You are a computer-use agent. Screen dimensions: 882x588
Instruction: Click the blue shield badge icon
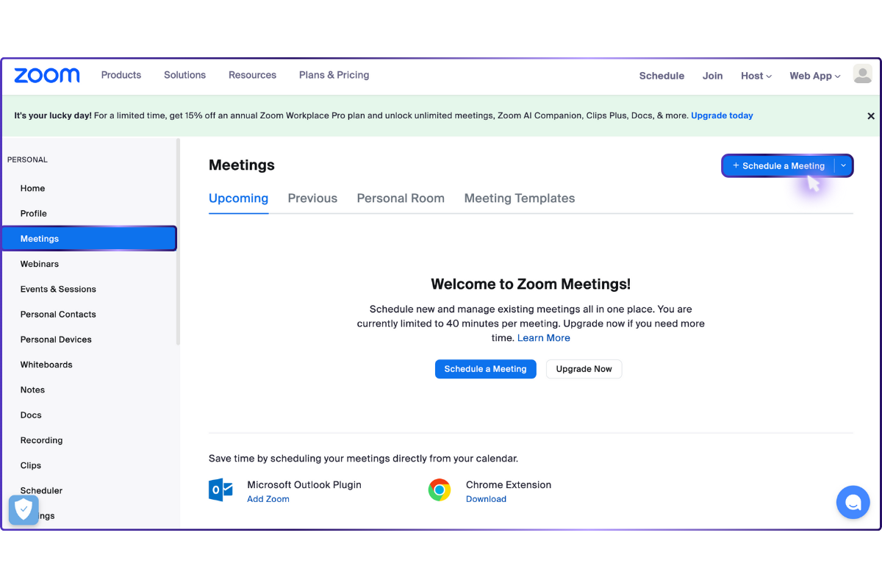[24, 509]
